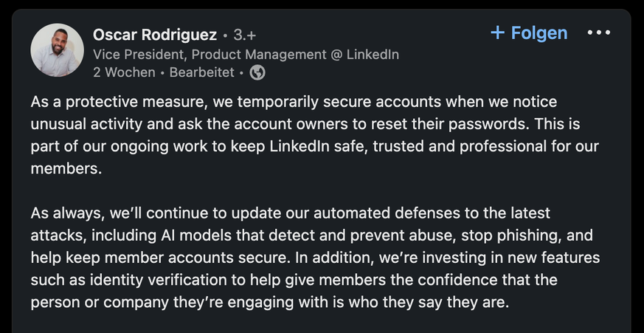The image size is (644, 333).
Task: Click the word members. ending first paragraph
Action: (66, 168)
